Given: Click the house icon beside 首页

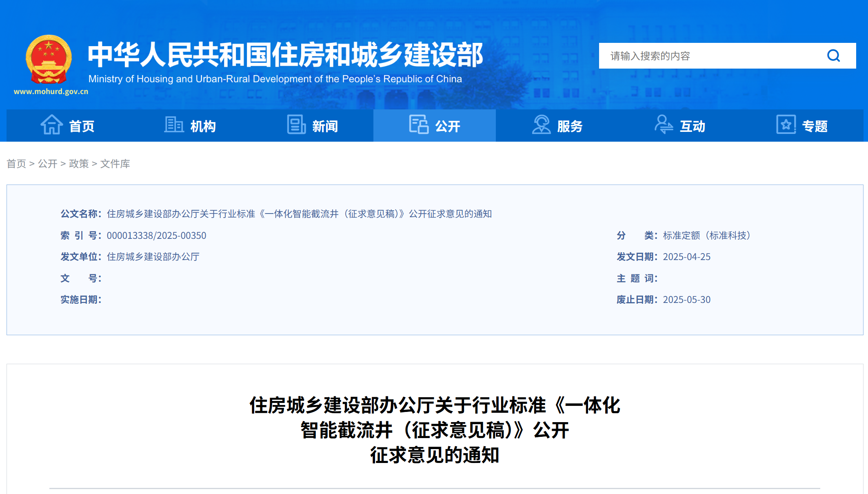Looking at the screenshot, I should coord(52,125).
